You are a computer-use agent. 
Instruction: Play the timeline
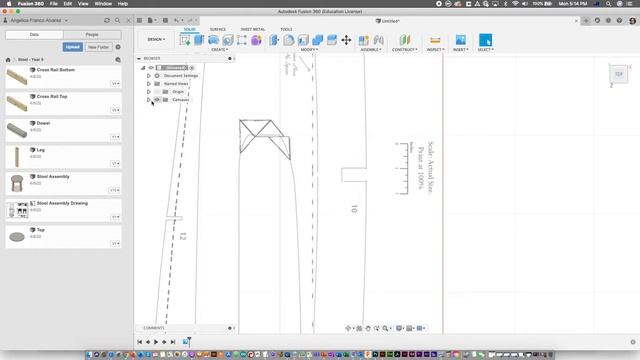[156, 342]
